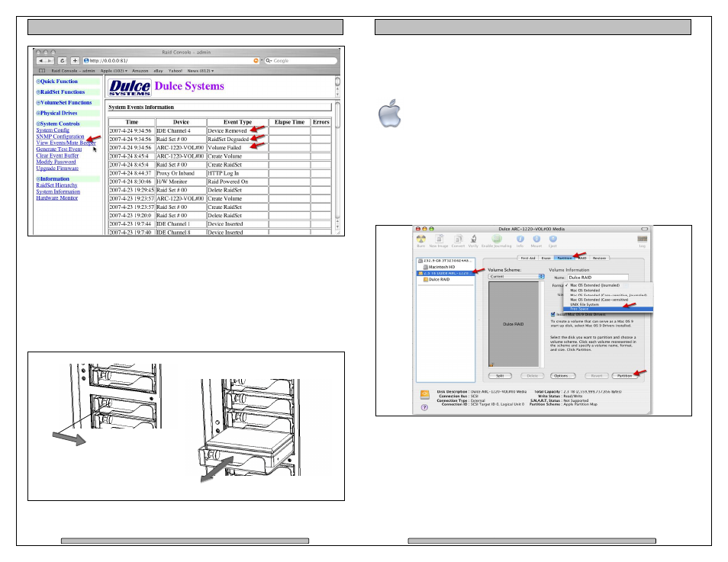Switch to the Restore tab
The image size is (728, 562).
pos(599,258)
